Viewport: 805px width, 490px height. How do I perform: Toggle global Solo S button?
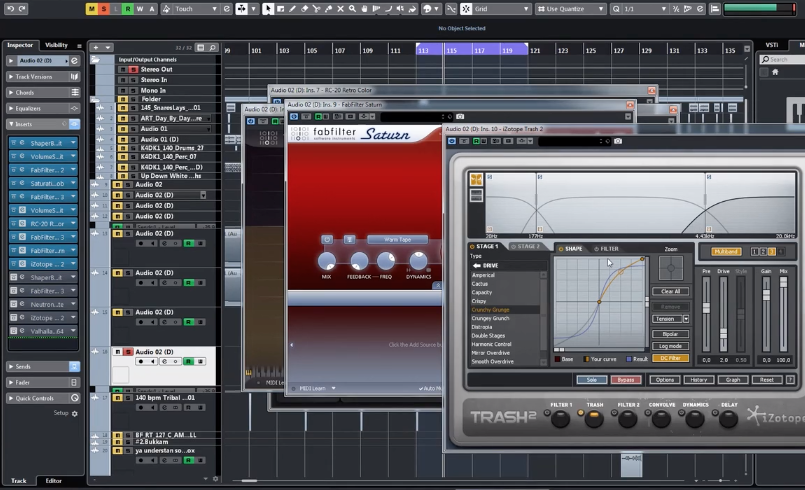point(104,9)
